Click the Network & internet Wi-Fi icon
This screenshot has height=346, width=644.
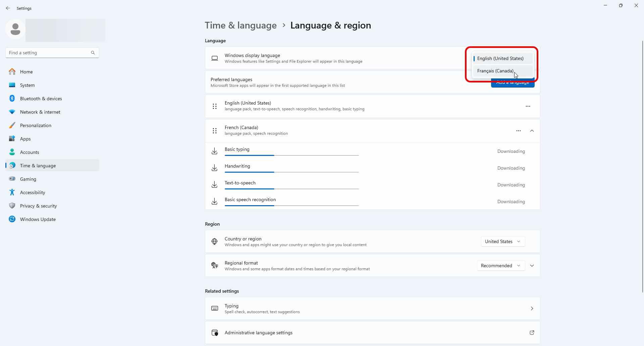[12, 112]
